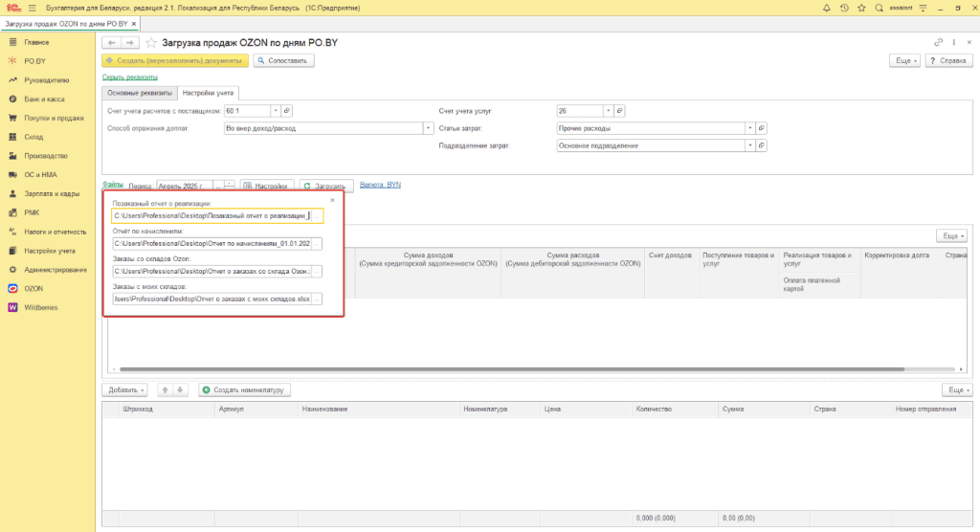Click the Сопоставить button
This screenshot has height=532, width=980.
[x=283, y=60]
